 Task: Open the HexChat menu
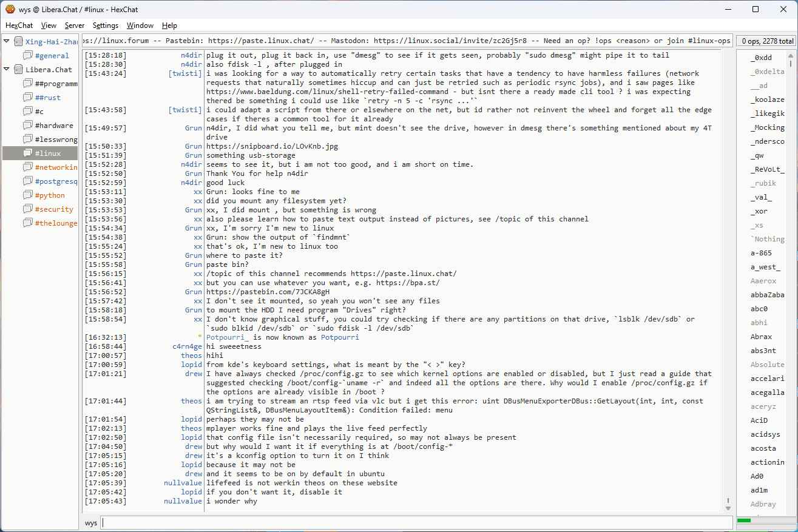[19, 25]
